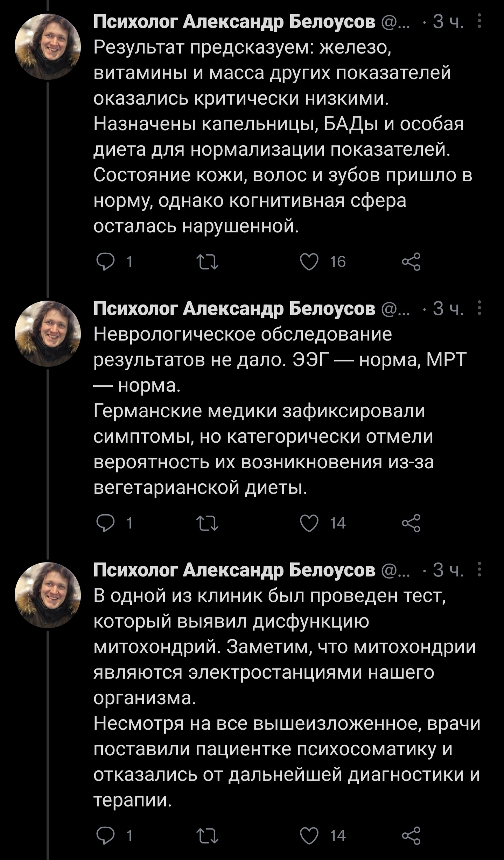This screenshot has height=860, width=504.
Task: Retweet the first tweet about critically low indicators
Action: click(x=208, y=262)
